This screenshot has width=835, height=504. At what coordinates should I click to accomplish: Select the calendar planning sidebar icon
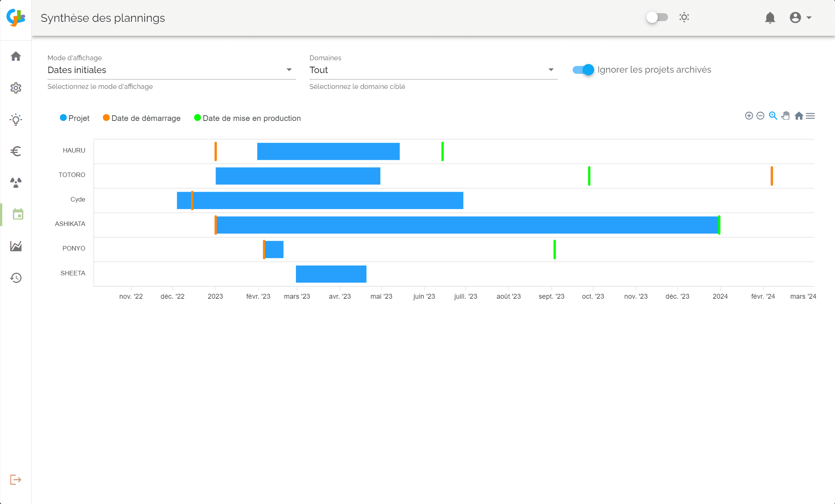coord(18,214)
